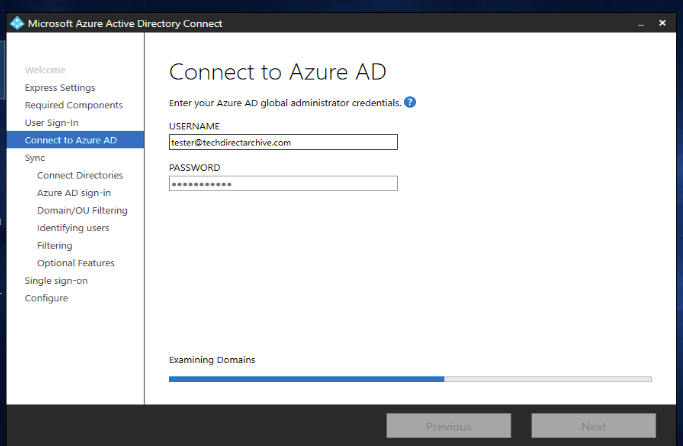Screen dimensions: 683x446
Task: Select Welcome step in the sidebar
Action: click(45, 70)
